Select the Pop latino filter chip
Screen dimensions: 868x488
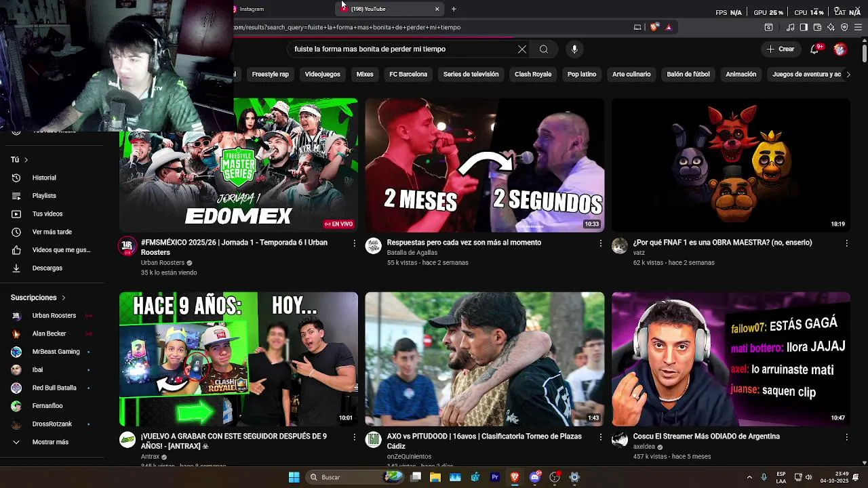[x=582, y=75]
